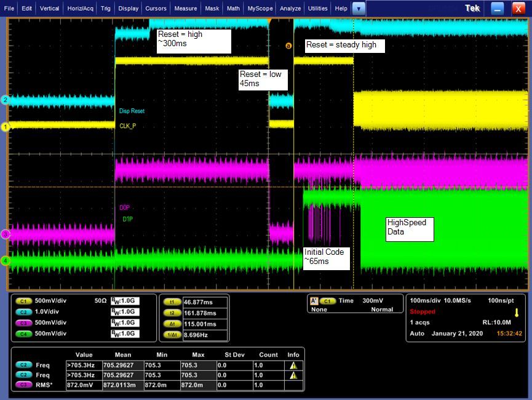The image size is (532, 400).
Task: Open the Cursors menu
Action: 156,9
